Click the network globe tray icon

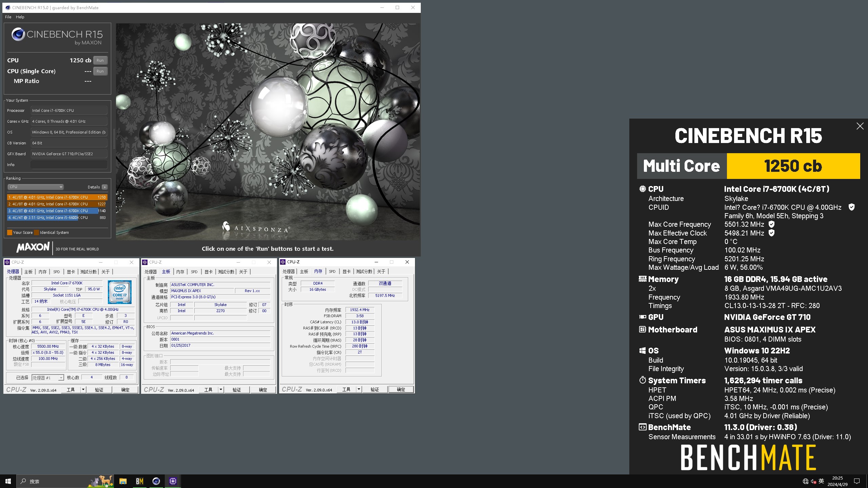(x=806, y=481)
